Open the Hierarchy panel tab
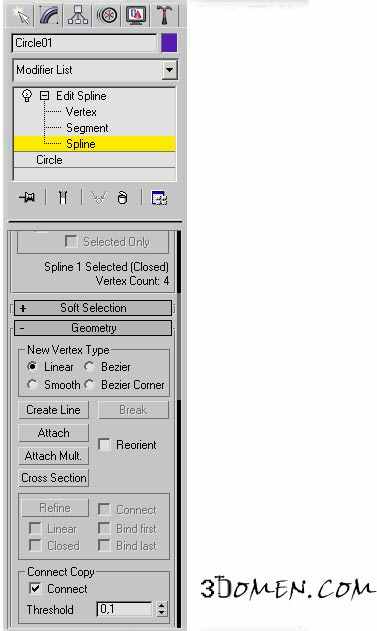377x631 pixels. 78,15
